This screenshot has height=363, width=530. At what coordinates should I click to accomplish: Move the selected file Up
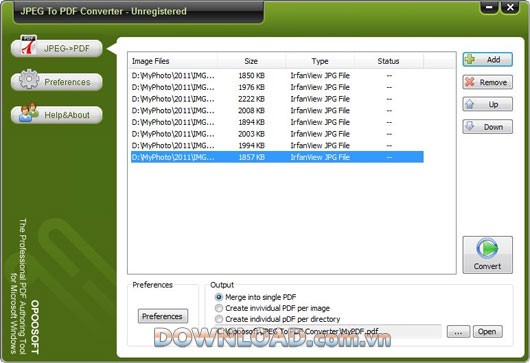pos(487,104)
